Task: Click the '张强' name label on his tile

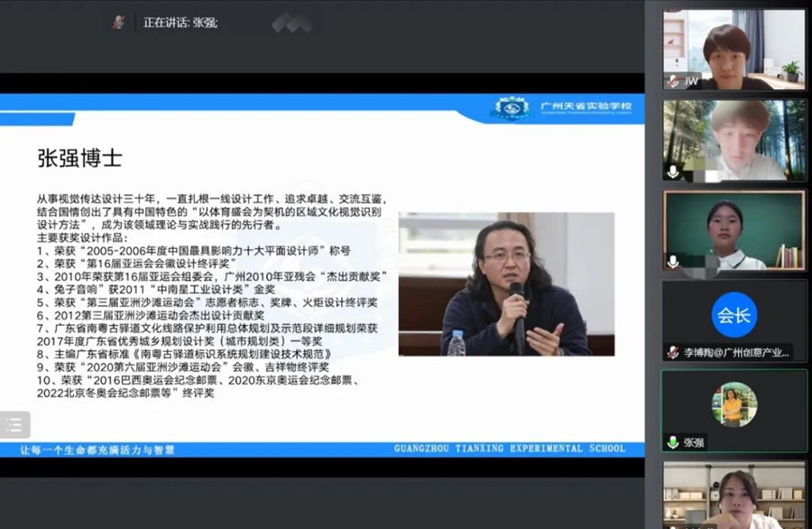Action: (695, 442)
